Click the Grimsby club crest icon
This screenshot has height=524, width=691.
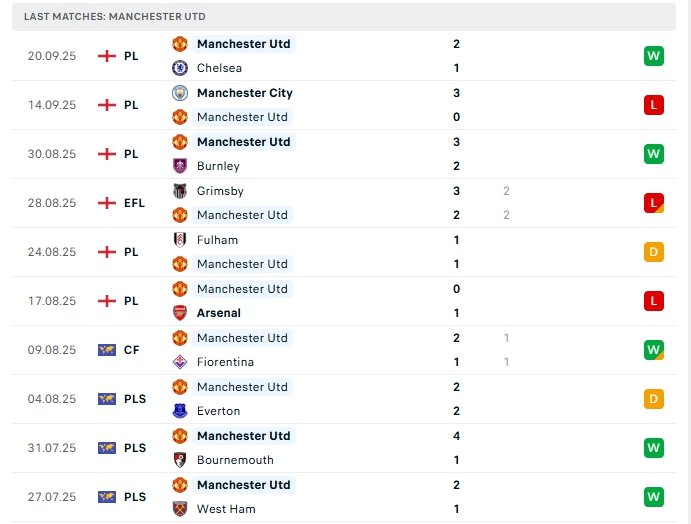click(180, 191)
